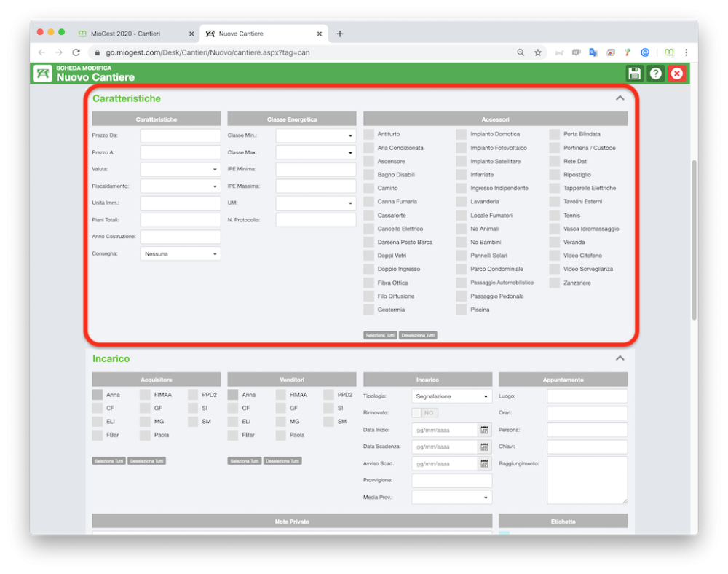Viewport: 728px width, 574px height.
Task: Open the Riscaldamento dropdown
Action: pos(181,186)
